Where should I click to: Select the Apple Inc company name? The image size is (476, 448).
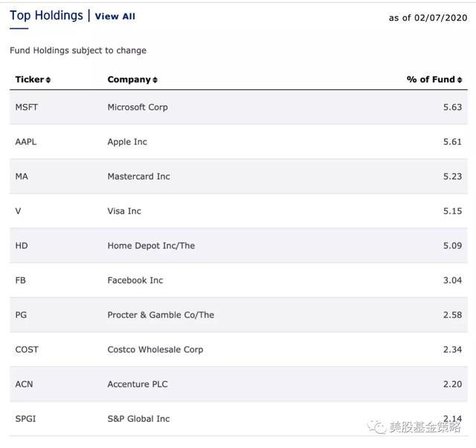(x=127, y=142)
